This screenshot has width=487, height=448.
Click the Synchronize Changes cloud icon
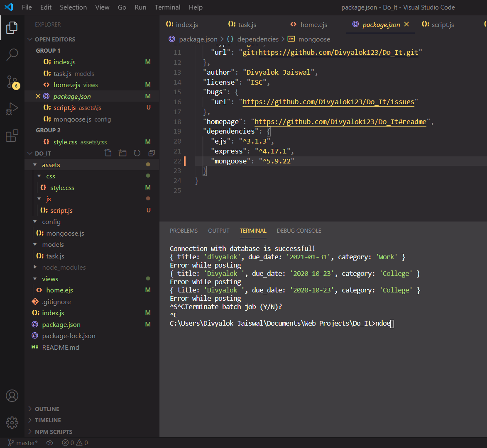coord(50,443)
